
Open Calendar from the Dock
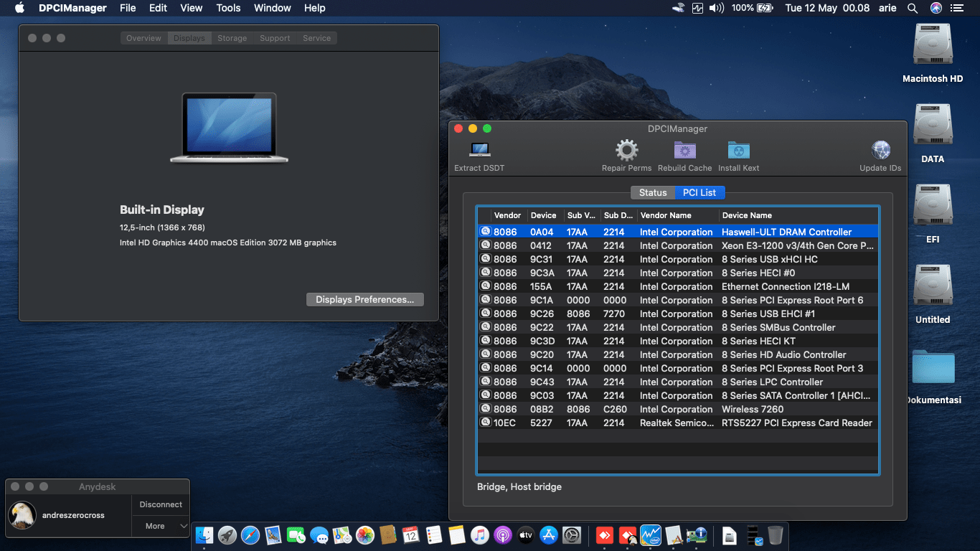point(411,534)
